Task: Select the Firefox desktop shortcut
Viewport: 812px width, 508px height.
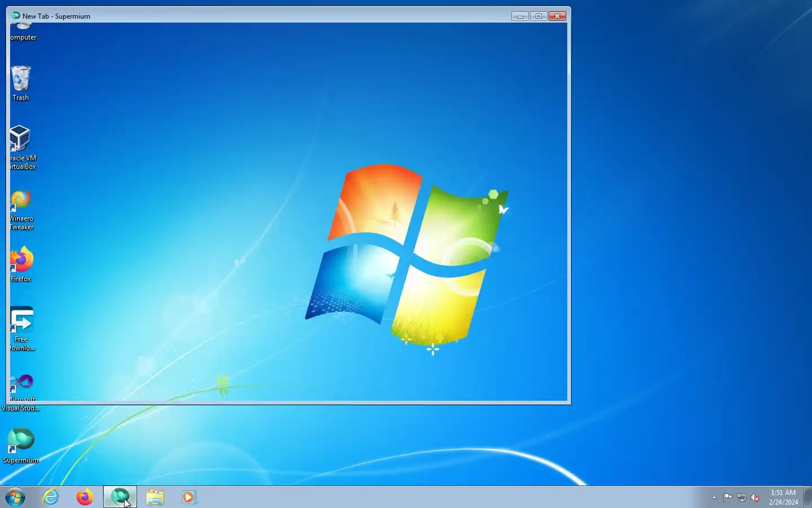Action: pos(21,264)
